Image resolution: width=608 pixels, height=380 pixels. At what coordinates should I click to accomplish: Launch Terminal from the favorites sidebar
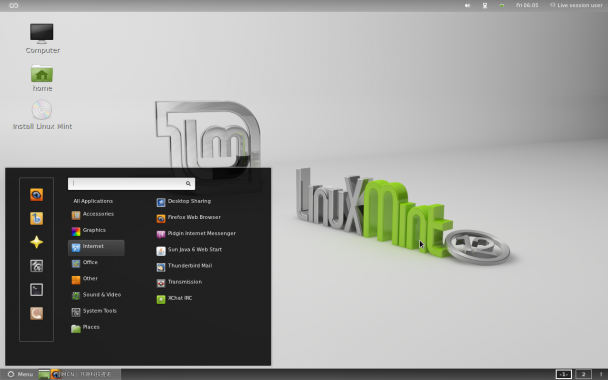coord(36,290)
